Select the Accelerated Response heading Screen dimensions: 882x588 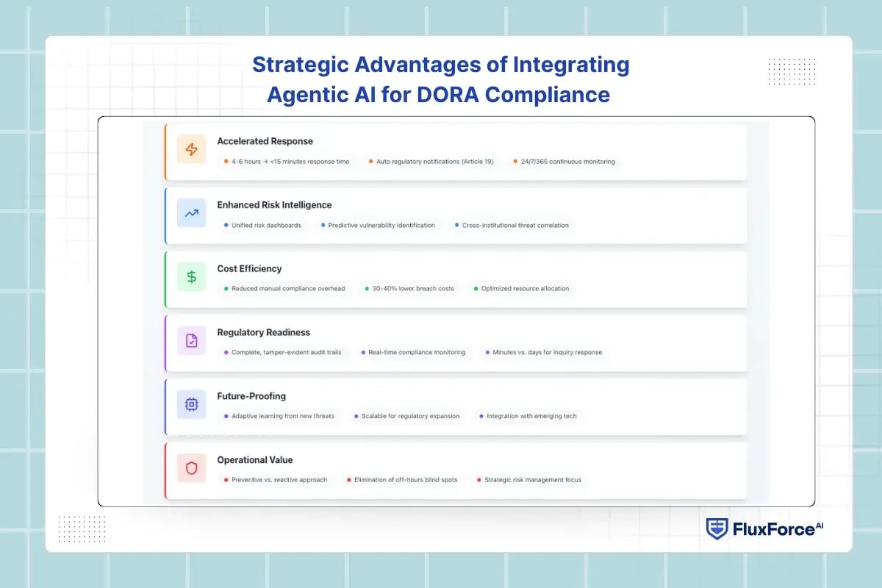(265, 141)
